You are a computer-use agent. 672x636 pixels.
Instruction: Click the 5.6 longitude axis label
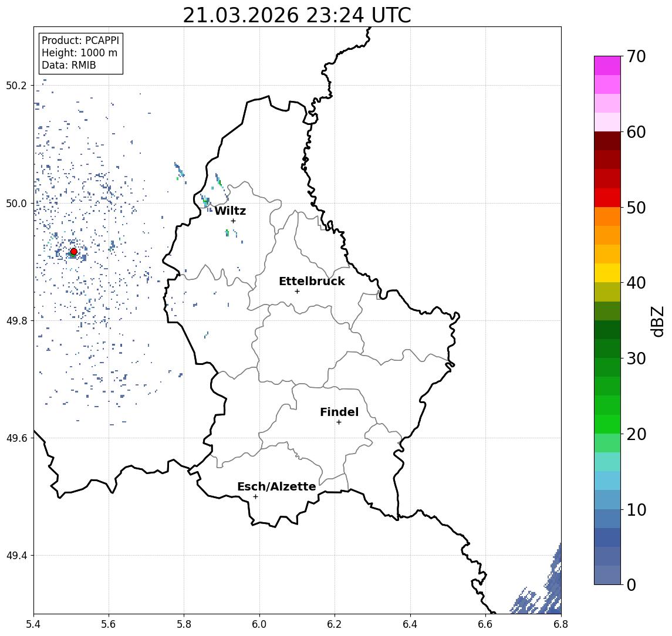[109, 624]
